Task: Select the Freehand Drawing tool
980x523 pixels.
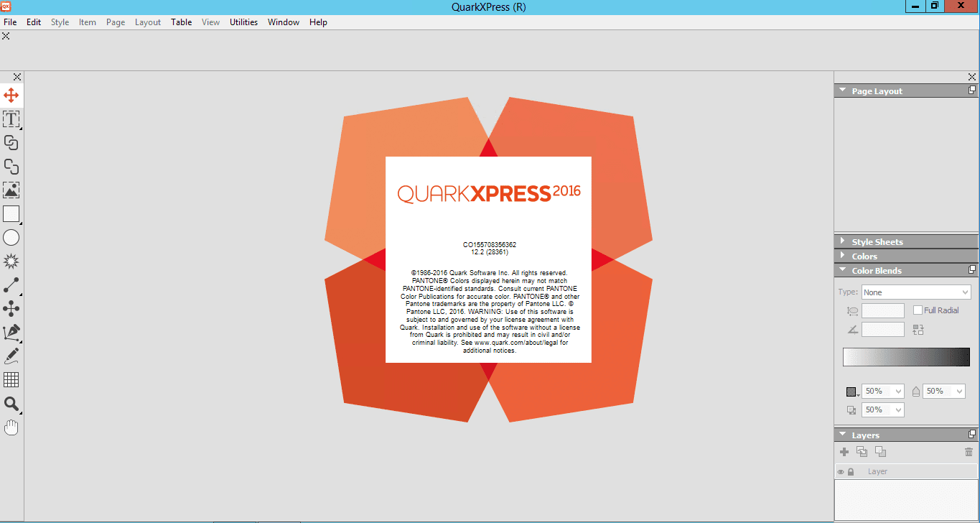Action: [x=11, y=356]
